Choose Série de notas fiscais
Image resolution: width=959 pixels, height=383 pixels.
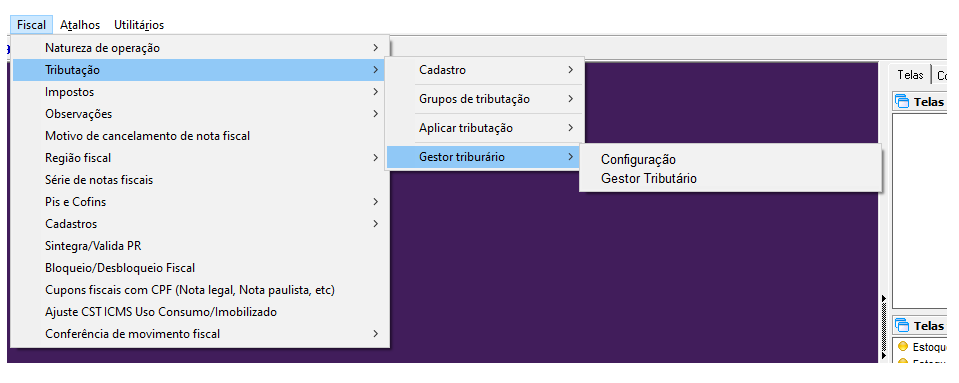coord(200,180)
